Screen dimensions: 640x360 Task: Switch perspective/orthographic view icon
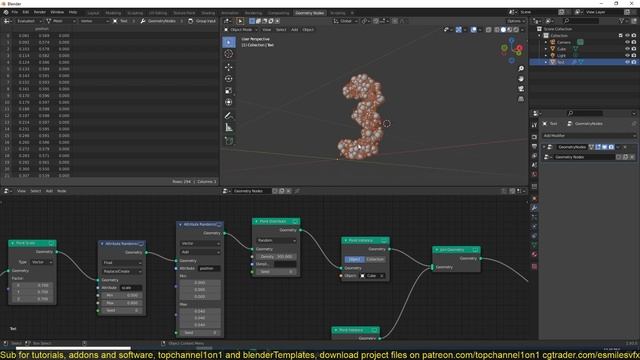[x=521, y=99]
